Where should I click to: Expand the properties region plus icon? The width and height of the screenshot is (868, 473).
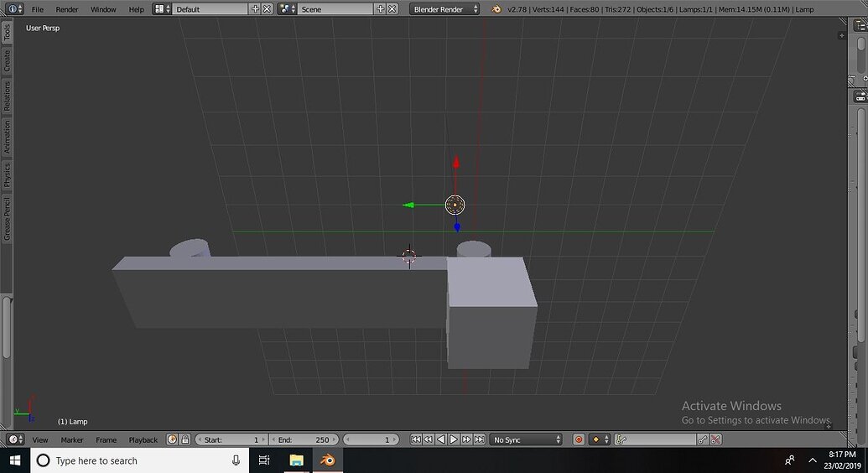(841, 35)
